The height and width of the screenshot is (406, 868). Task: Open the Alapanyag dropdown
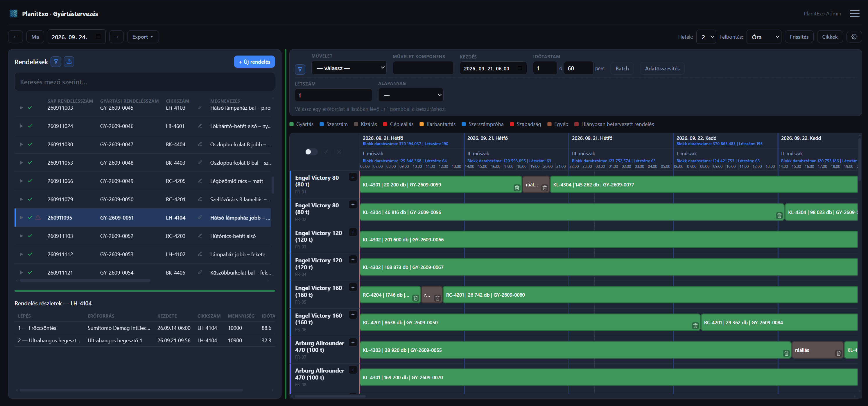(411, 95)
